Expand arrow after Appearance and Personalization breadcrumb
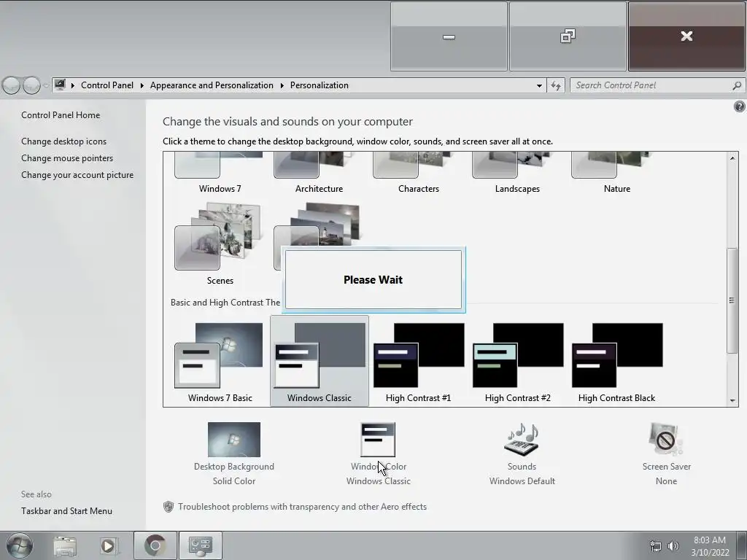Viewport: 747px width, 560px height. [282, 86]
